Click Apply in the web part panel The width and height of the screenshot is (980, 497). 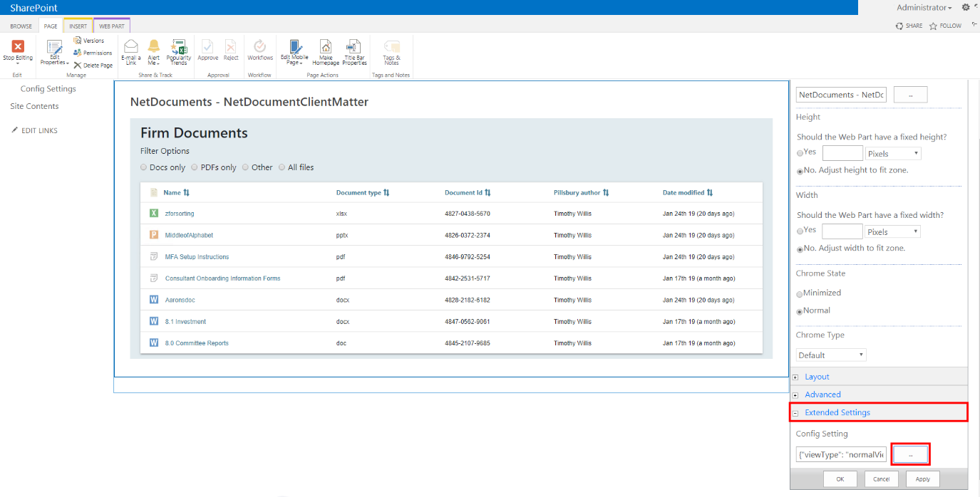[x=923, y=479]
